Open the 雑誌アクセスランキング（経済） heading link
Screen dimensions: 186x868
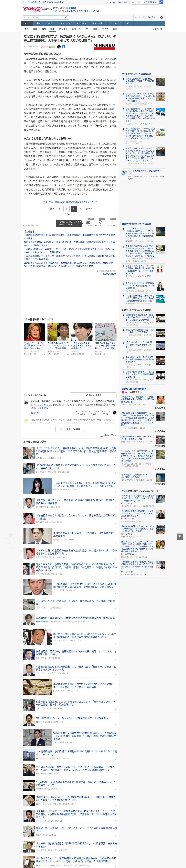(136, 224)
